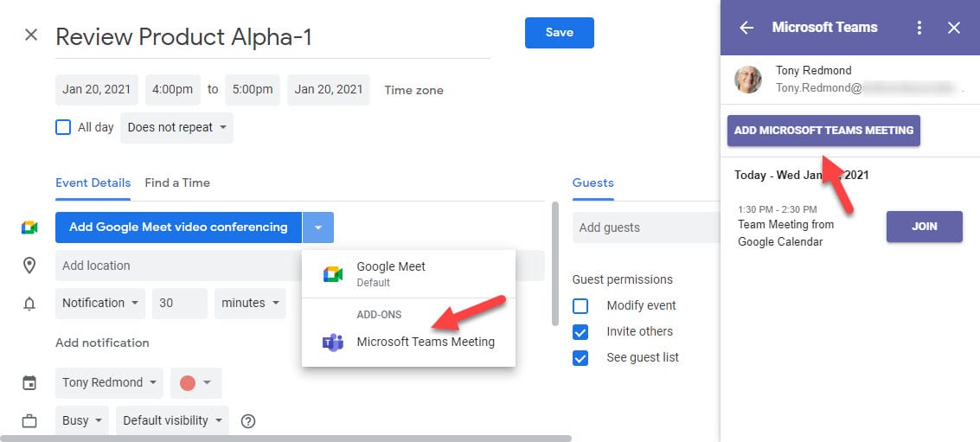Click the back arrow in Microsoft Teams panel
The height and width of the screenshot is (442, 980).
(746, 28)
